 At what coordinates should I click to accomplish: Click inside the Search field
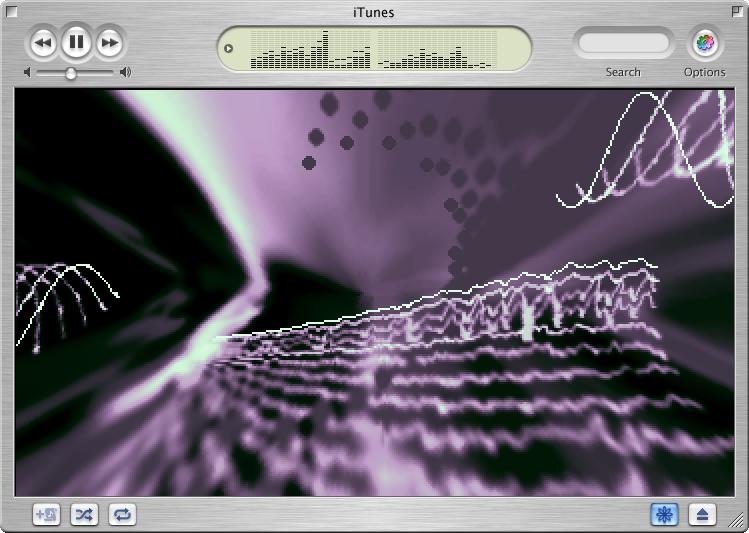click(x=623, y=43)
